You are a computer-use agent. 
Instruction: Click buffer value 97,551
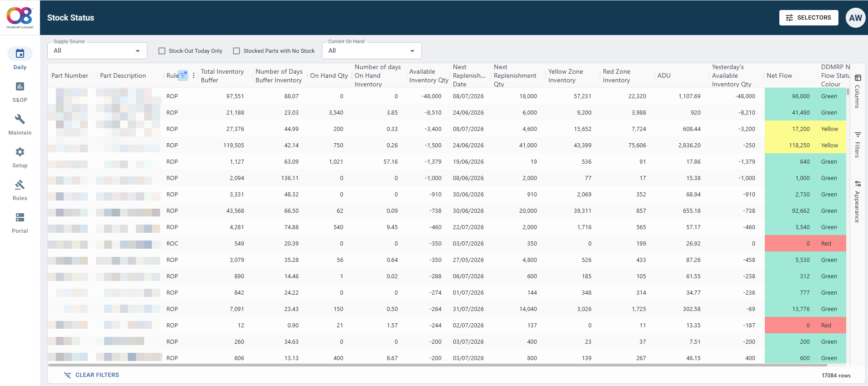(235, 96)
